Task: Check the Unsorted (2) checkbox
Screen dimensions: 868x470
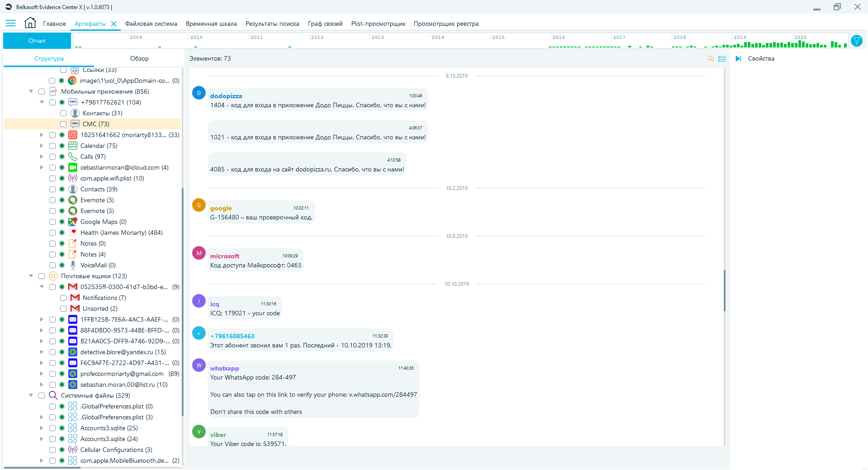Action: [63, 309]
